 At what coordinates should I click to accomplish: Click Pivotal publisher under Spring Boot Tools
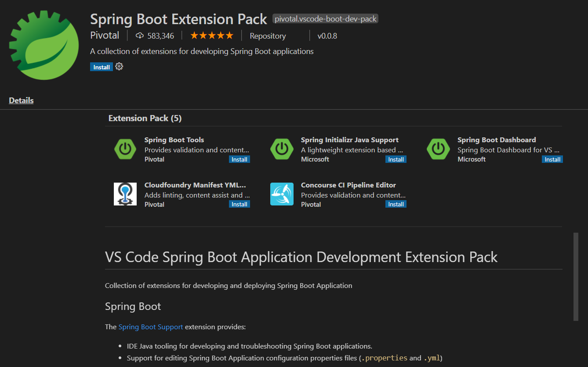154,159
